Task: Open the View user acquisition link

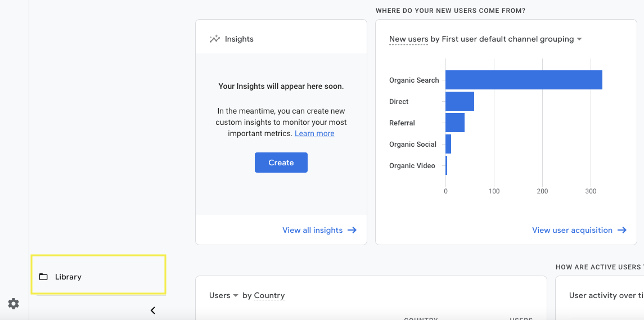Action: (x=572, y=230)
